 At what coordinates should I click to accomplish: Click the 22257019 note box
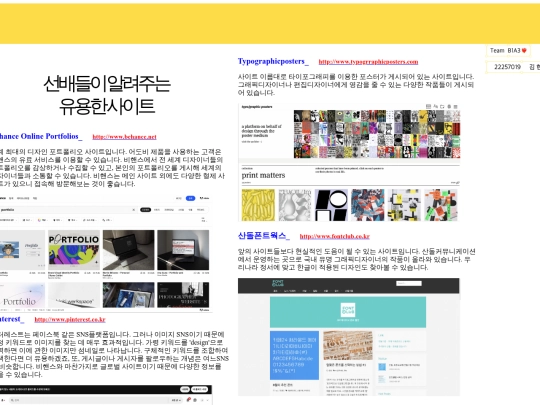(513, 67)
